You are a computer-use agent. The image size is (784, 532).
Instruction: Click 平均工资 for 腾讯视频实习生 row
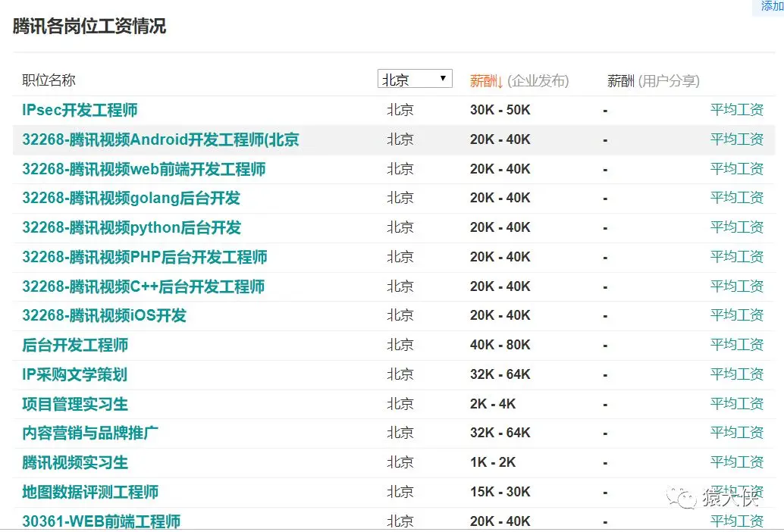[x=736, y=462]
